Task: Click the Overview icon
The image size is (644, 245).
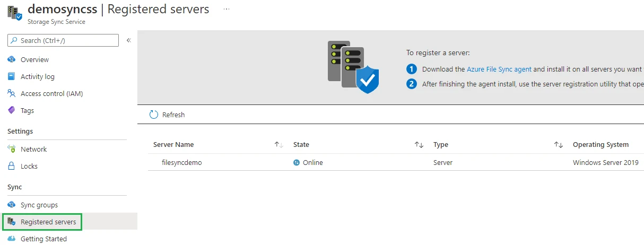Action: (12, 59)
